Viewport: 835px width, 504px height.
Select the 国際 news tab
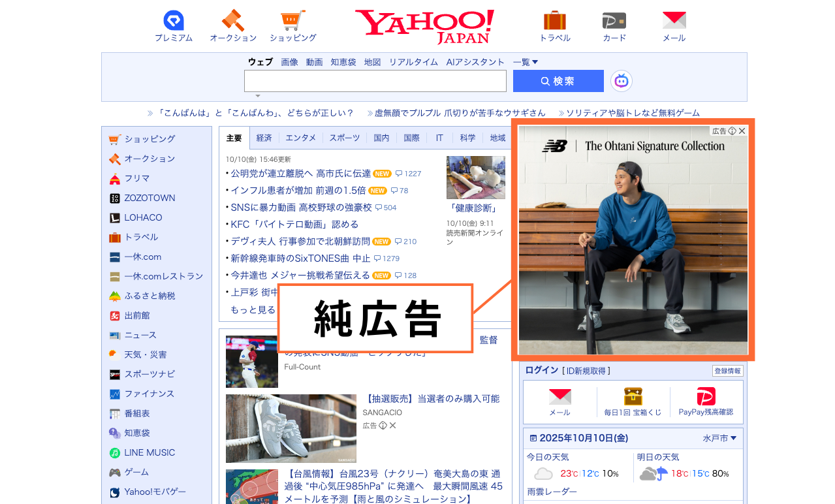pos(411,138)
